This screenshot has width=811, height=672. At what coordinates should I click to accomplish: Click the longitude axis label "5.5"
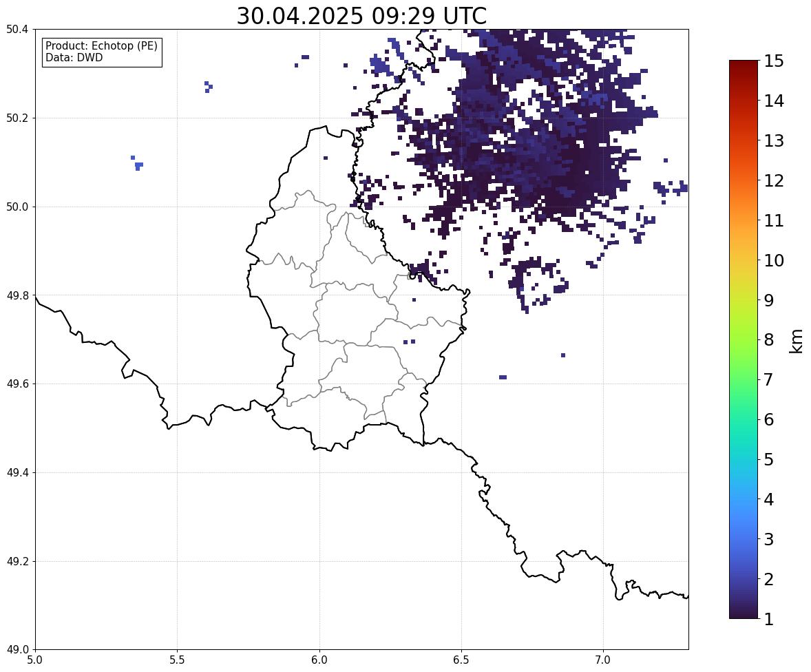tap(178, 660)
